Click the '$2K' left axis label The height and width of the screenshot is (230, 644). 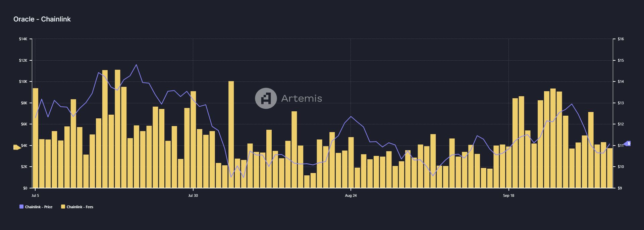24,167
